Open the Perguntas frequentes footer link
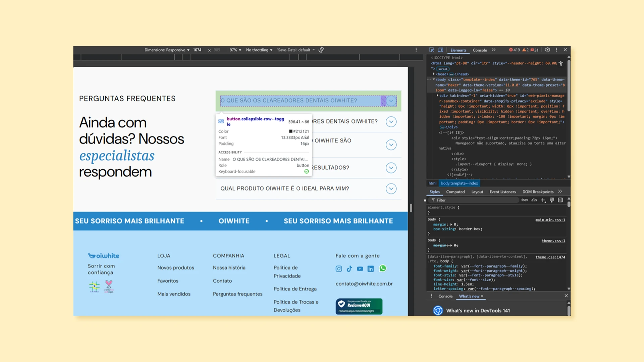Viewport: 644px width, 362px height. tap(237, 294)
